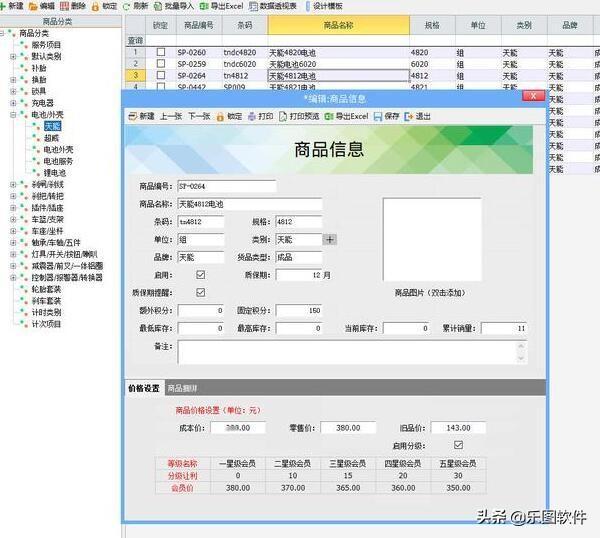This screenshot has height=538, width=600.
Task: Click 删除 in the main toolbar
Action: tap(73, 6)
